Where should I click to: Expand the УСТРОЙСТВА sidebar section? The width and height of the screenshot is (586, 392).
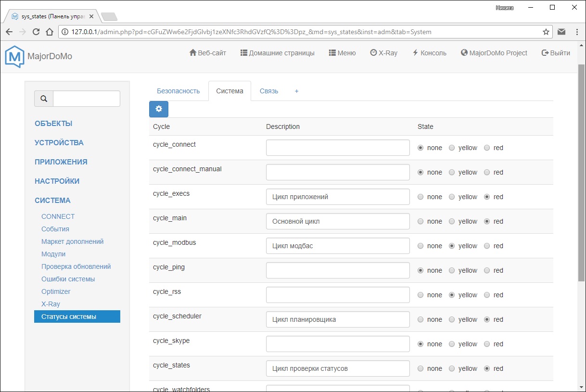[59, 143]
